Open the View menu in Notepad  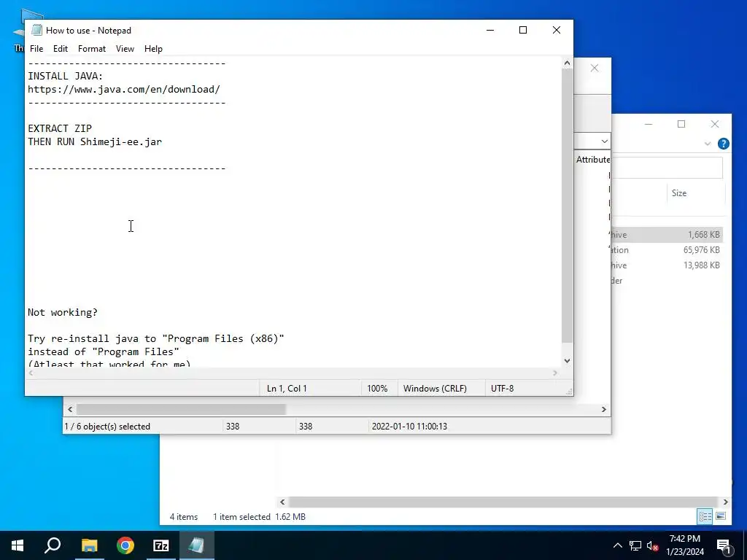click(x=125, y=49)
